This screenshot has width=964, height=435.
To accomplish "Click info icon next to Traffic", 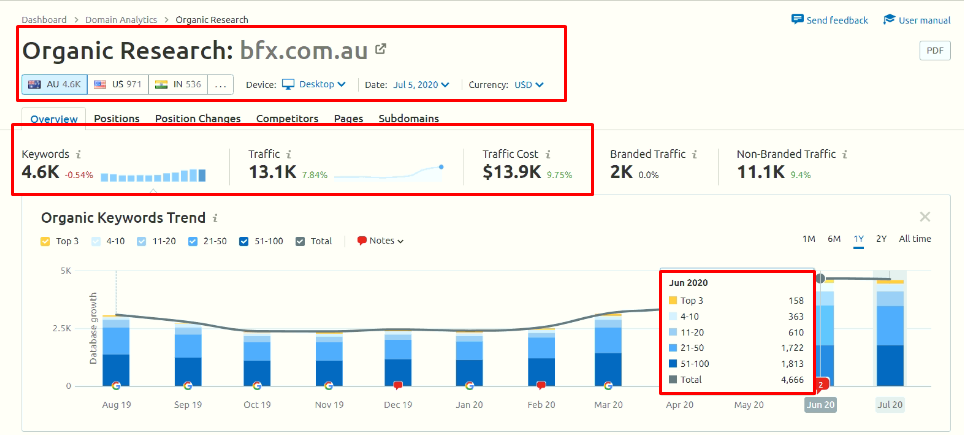I will pos(289,155).
